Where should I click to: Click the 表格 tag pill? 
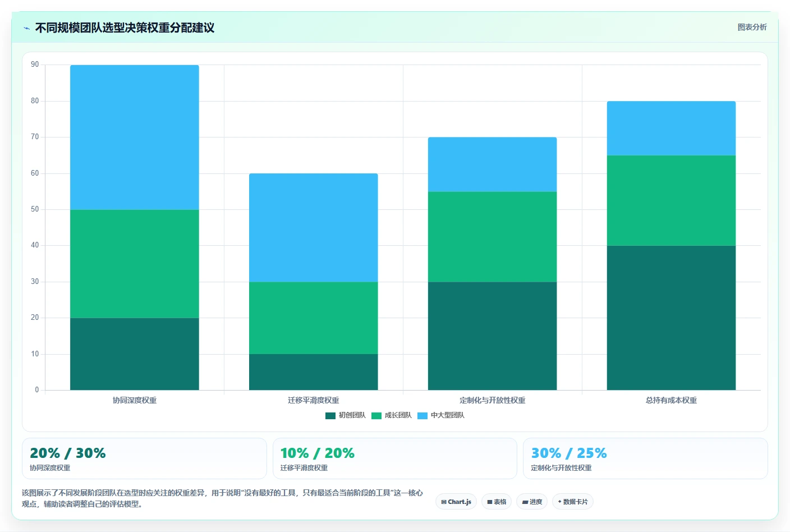coord(497,502)
